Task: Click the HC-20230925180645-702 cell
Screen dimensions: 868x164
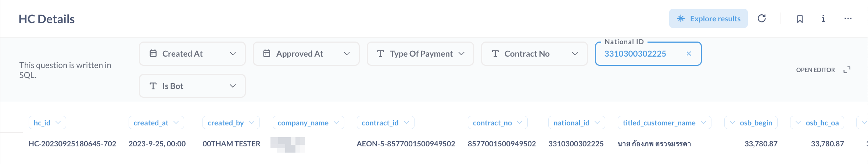Action: click(72, 144)
